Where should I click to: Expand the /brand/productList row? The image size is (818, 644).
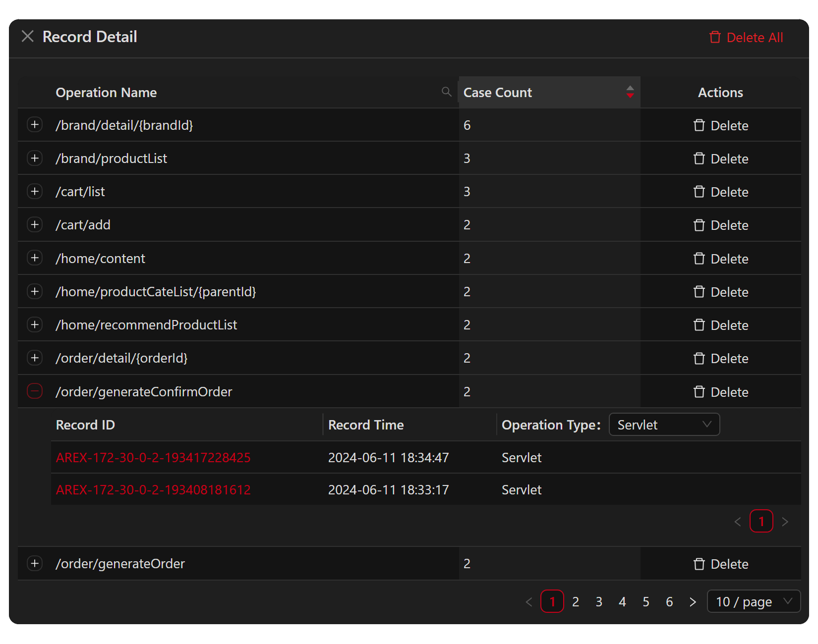click(x=35, y=159)
